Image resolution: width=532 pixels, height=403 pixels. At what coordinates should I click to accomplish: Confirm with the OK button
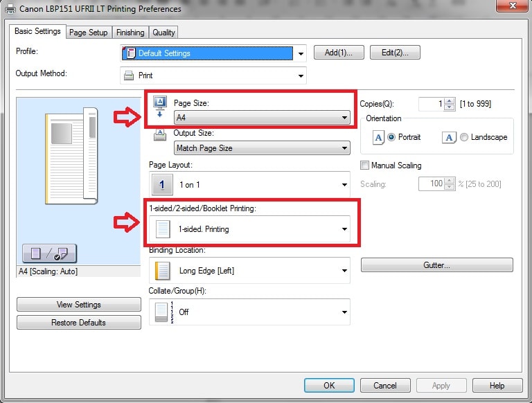pos(329,386)
